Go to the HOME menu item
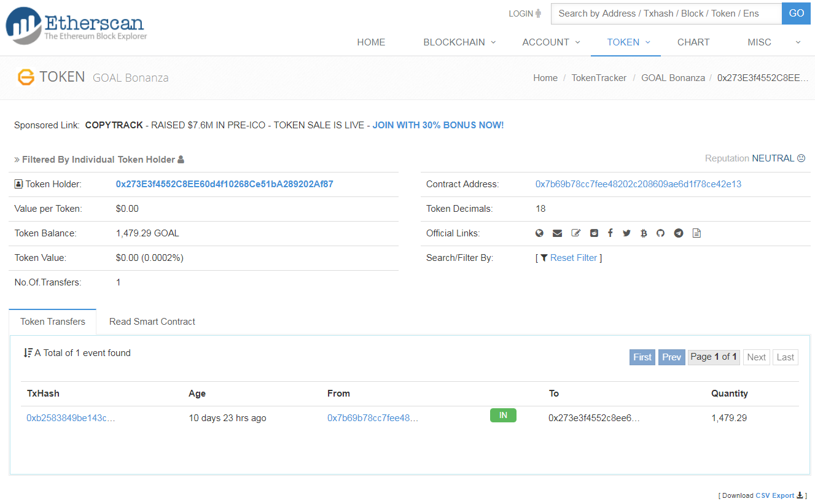Image resolution: width=815 pixels, height=504 pixels. (371, 42)
